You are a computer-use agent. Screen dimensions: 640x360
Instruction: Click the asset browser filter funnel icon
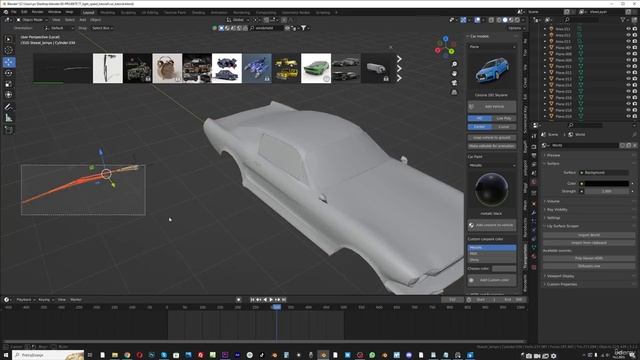click(304, 28)
